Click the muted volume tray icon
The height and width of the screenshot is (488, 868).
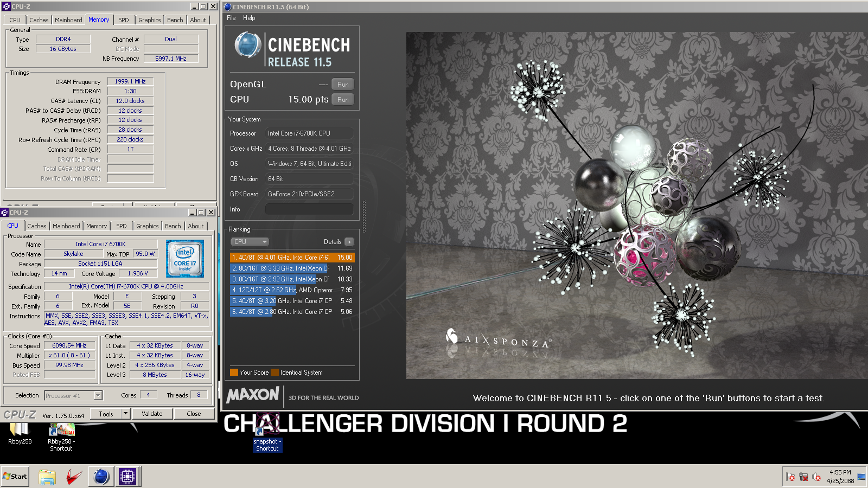pos(816,477)
